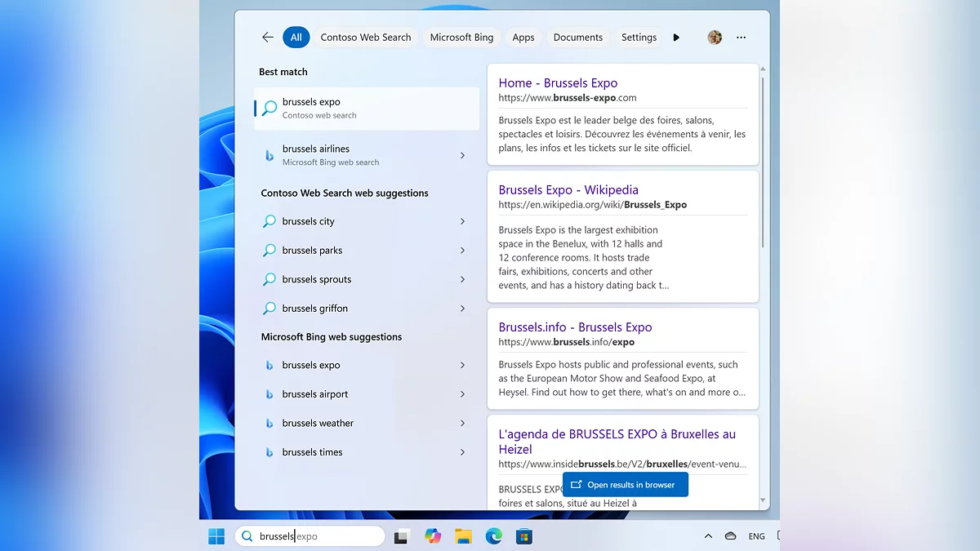Image resolution: width=980 pixels, height=551 pixels.
Task: Launch Copilot from the taskbar
Action: click(x=433, y=536)
